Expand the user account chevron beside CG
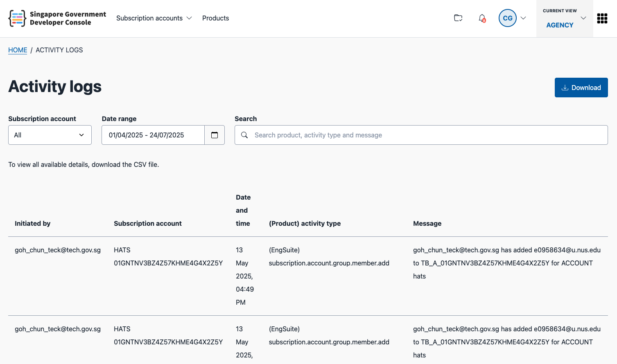The width and height of the screenshot is (617, 364). coord(523,18)
